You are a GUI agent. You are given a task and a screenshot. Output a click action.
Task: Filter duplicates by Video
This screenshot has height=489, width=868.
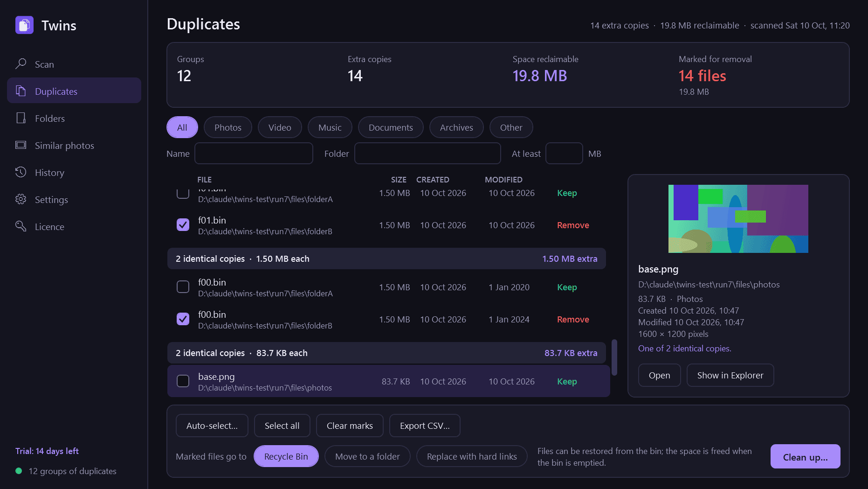pos(280,127)
